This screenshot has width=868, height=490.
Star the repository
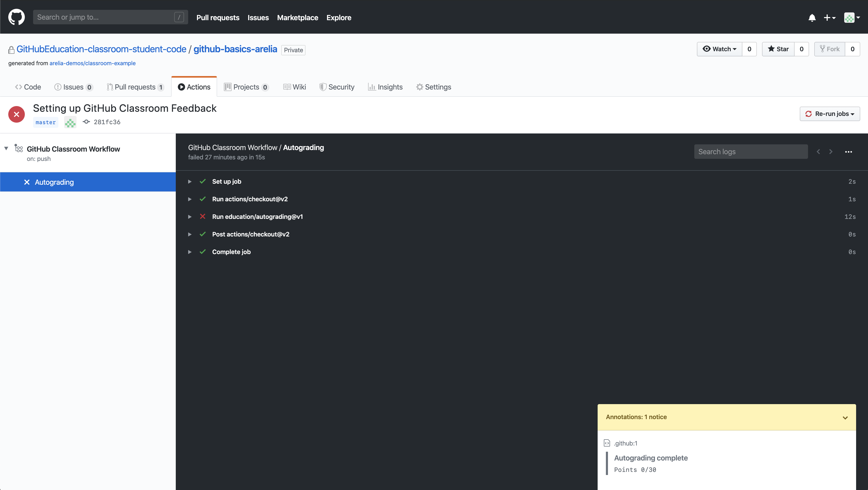click(778, 49)
